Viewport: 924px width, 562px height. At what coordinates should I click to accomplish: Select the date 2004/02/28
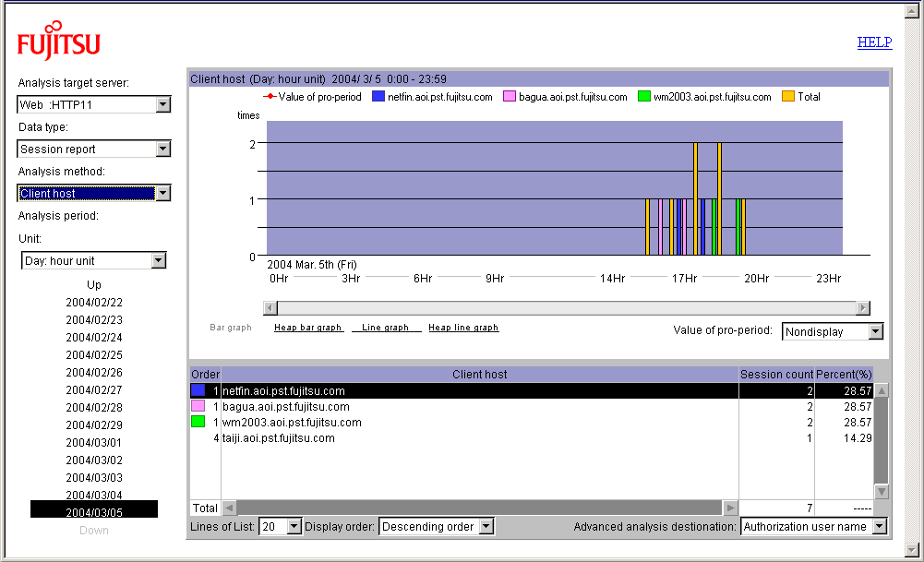94,408
